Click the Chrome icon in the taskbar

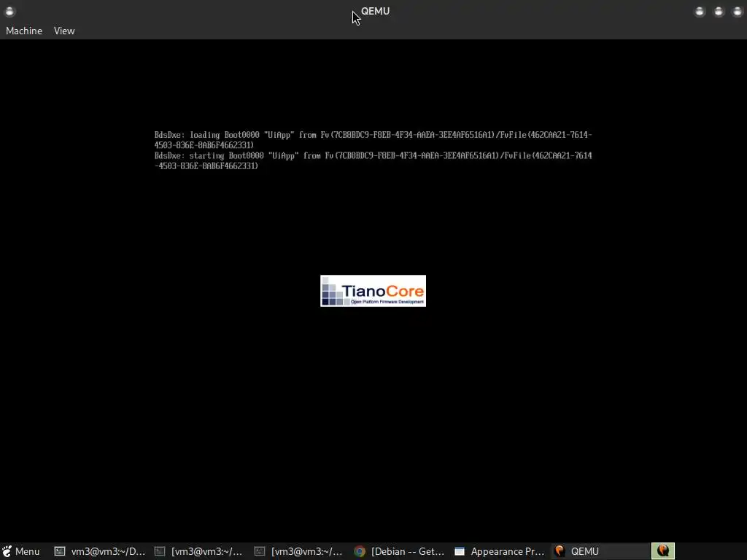coord(360,551)
